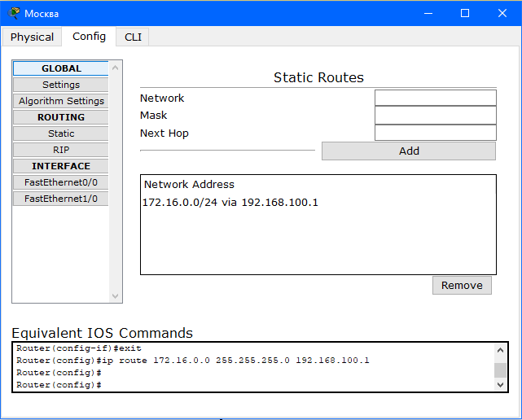Click the Add static route button
Screen dimensions: 522x420
tap(409, 151)
